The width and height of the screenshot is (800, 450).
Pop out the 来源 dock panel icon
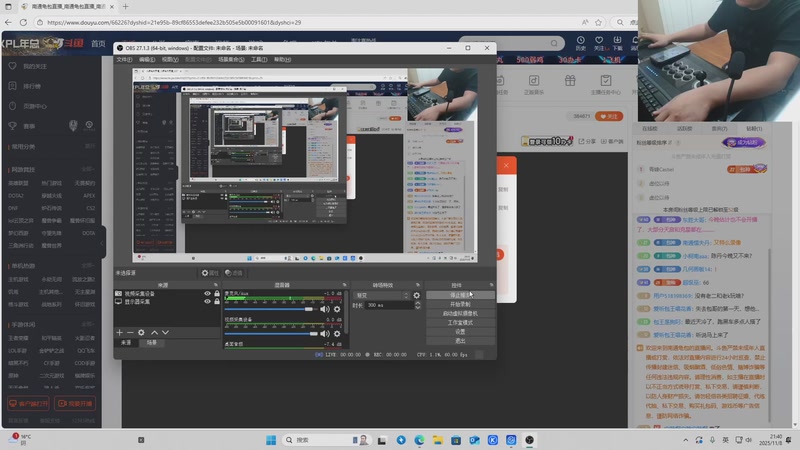pyautogui.click(x=216, y=285)
